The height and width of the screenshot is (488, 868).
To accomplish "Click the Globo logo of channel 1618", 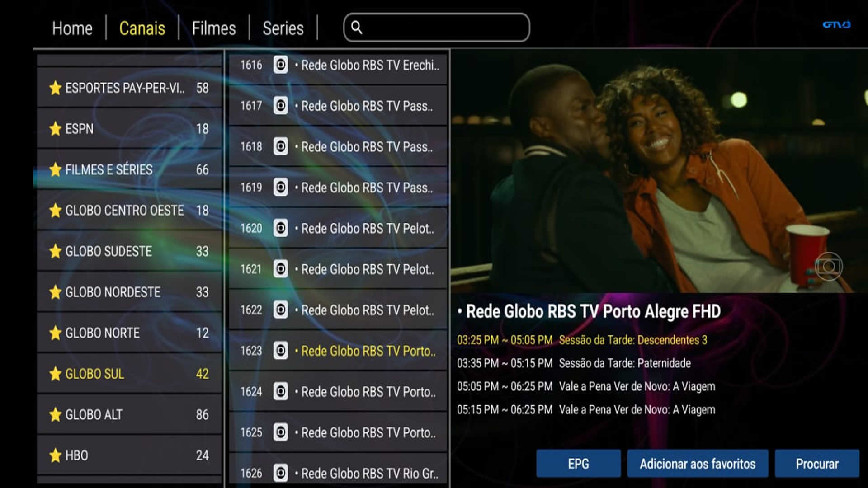I will (281, 146).
